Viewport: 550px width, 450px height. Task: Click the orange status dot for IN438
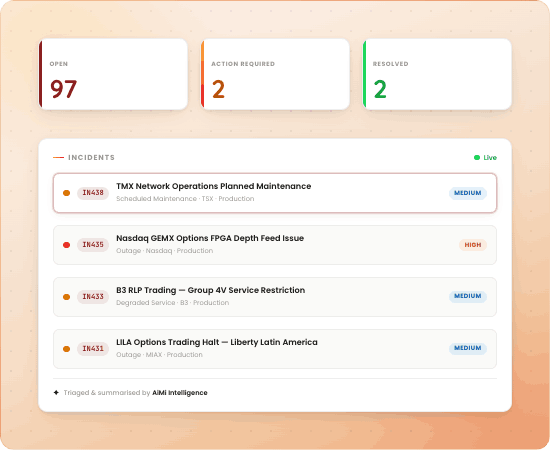point(66,193)
